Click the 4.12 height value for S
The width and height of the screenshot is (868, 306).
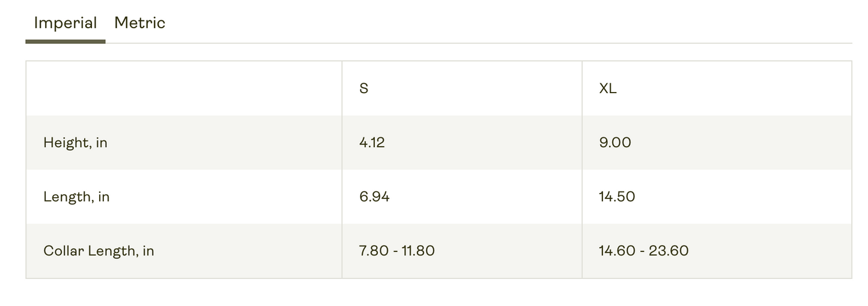[x=372, y=142]
